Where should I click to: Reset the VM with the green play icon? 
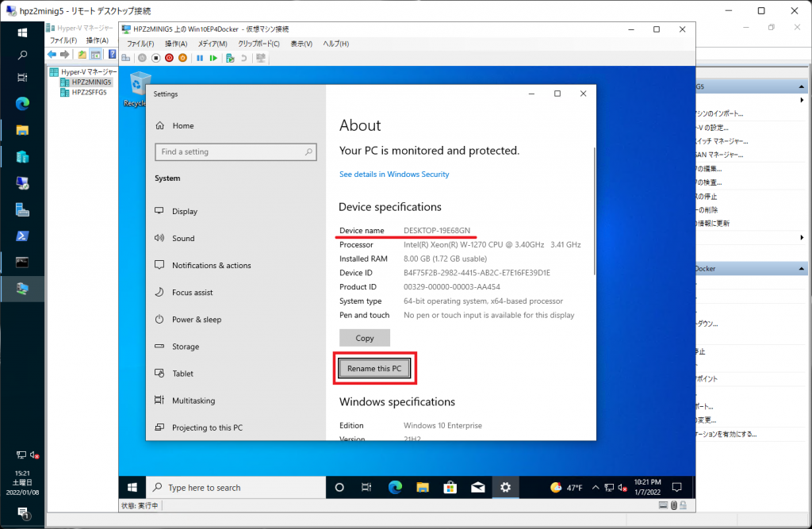point(213,58)
